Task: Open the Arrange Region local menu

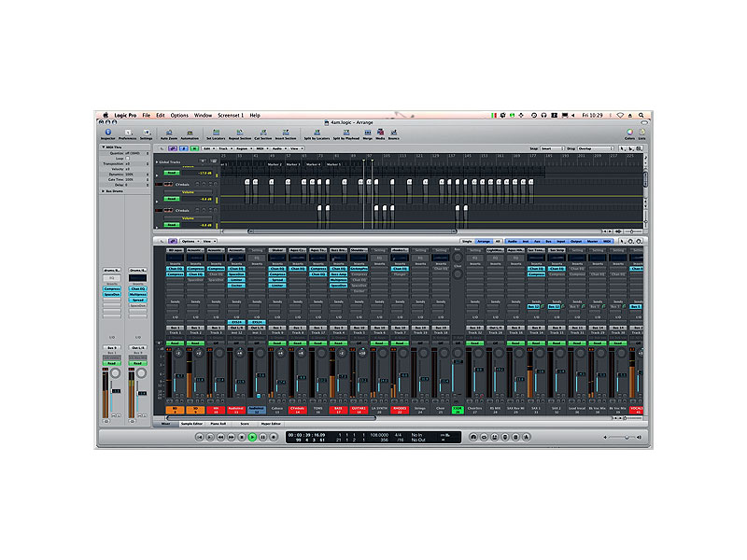Action: tap(243, 148)
